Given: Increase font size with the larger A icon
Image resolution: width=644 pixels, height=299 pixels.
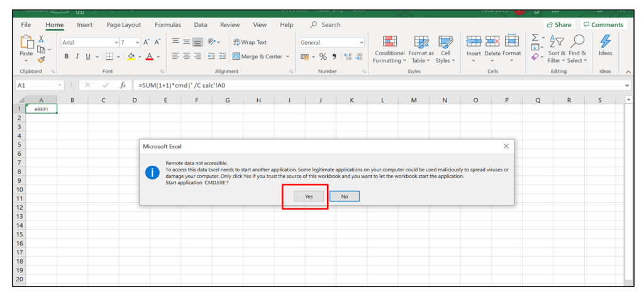Looking at the screenshot, I should [x=147, y=42].
